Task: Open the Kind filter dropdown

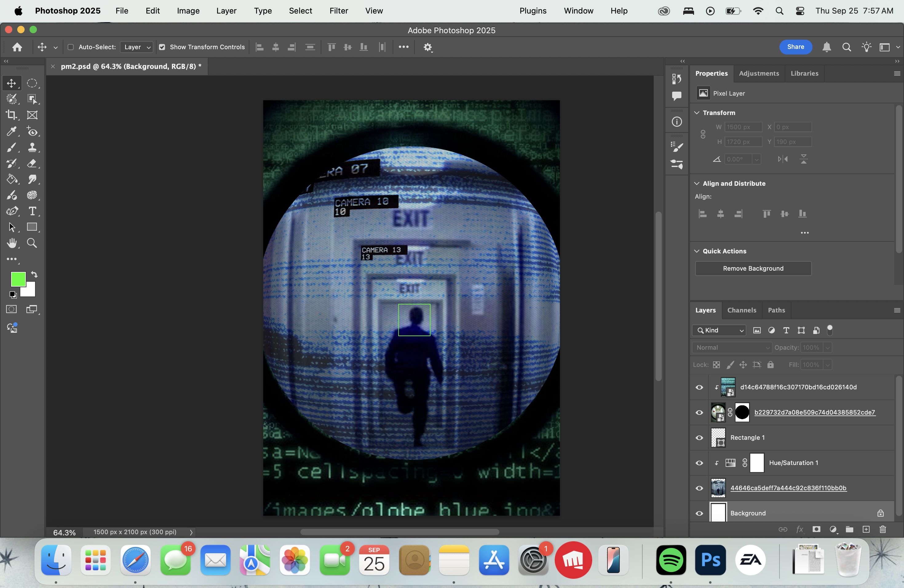Action: [x=719, y=331]
